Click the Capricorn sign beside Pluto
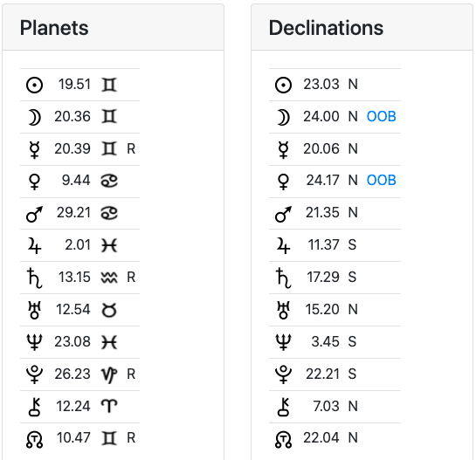 coord(109,374)
